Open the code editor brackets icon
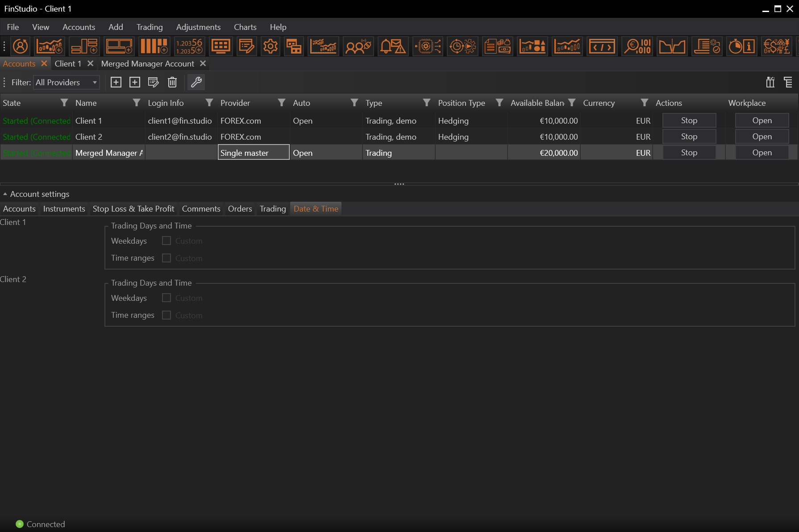This screenshot has height=532, width=799. 602,46
